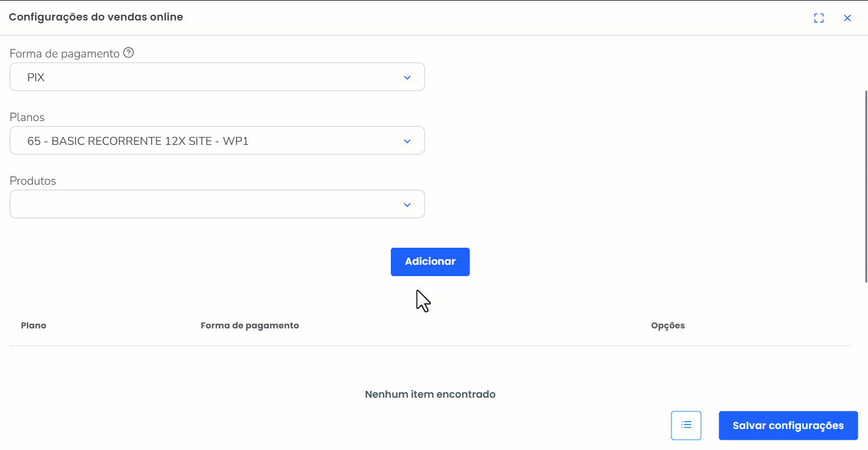
Task: Click the vertical scrollbar on the right
Action: pos(866,186)
